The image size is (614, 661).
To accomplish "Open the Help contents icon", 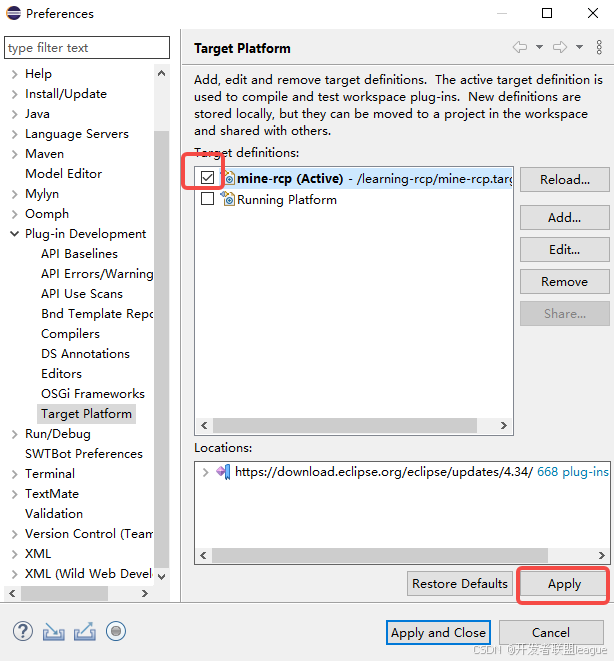I will tap(23, 631).
